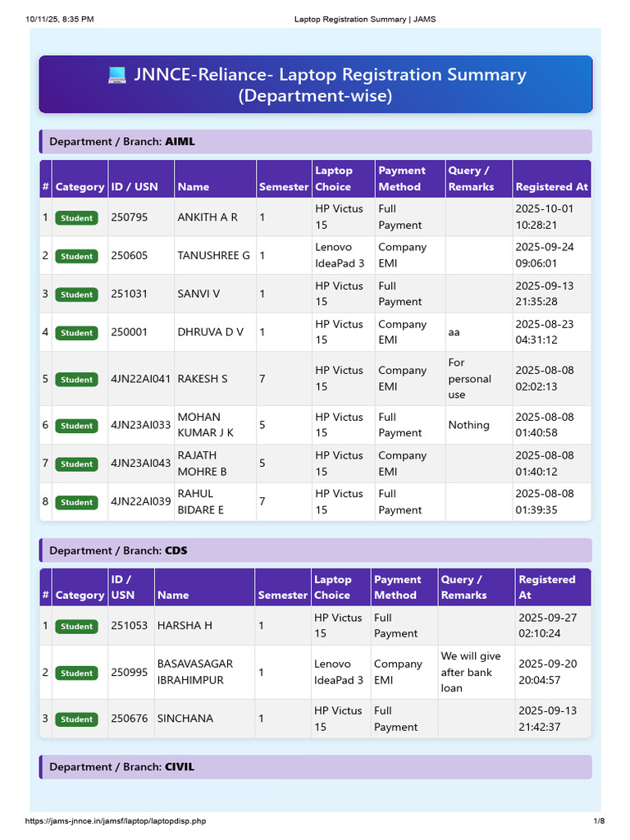Click the Student badge for SANVI V
This screenshot has width=630, height=840.
click(76, 294)
